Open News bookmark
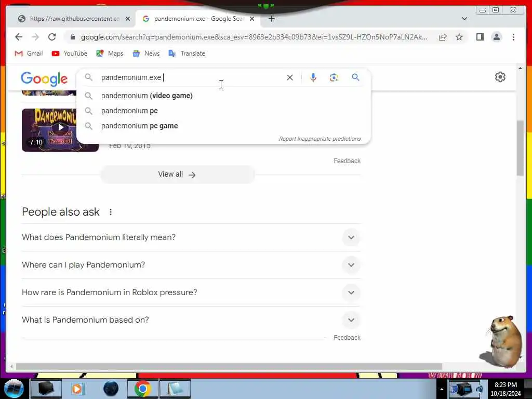Image resolution: width=532 pixels, height=399 pixels. 146,54
